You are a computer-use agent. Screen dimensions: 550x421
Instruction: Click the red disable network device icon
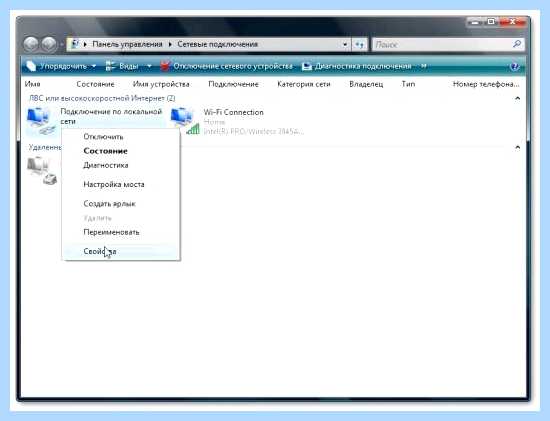coord(165,66)
